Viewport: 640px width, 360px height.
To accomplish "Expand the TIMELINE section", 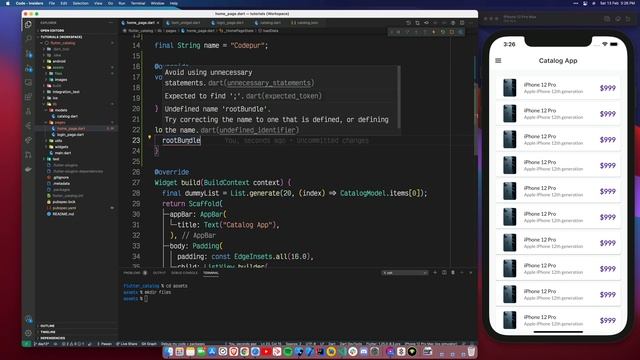I will pyautogui.click(x=78, y=332).
